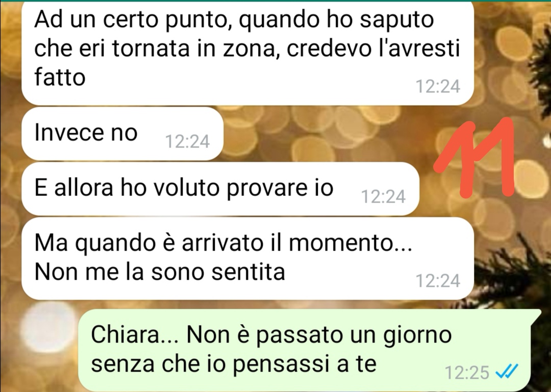Tap the text 'credevo l'avresti' in the first message
Viewport: 551px width, 392px height.
373,48
